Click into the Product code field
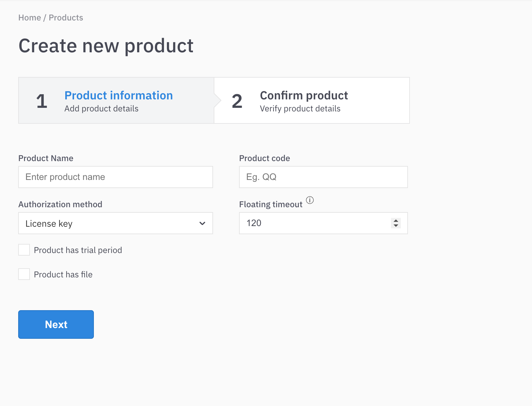Viewport: 532px width, 406px height. point(323,177)
